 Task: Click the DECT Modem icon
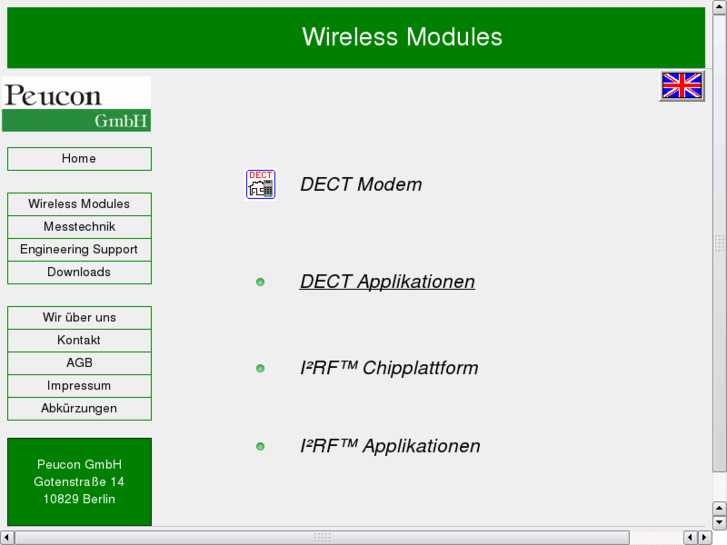tap(261, 184)
